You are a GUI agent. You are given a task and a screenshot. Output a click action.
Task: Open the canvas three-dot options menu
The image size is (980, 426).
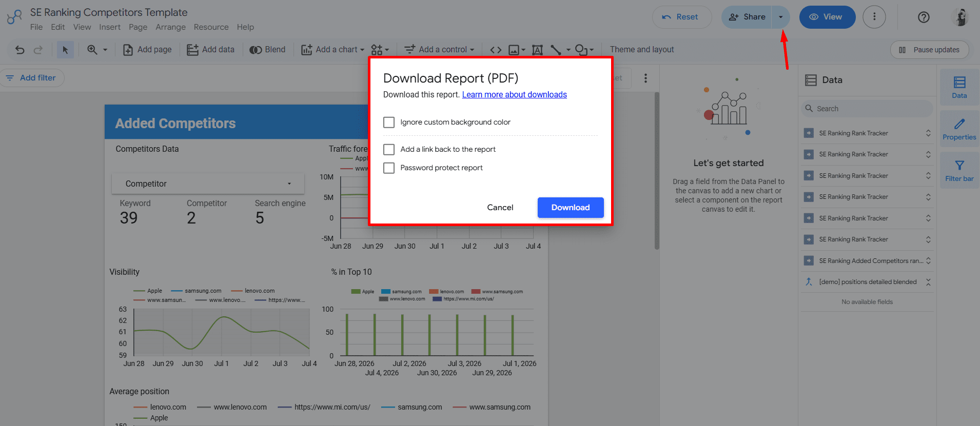tap(645, 78)
